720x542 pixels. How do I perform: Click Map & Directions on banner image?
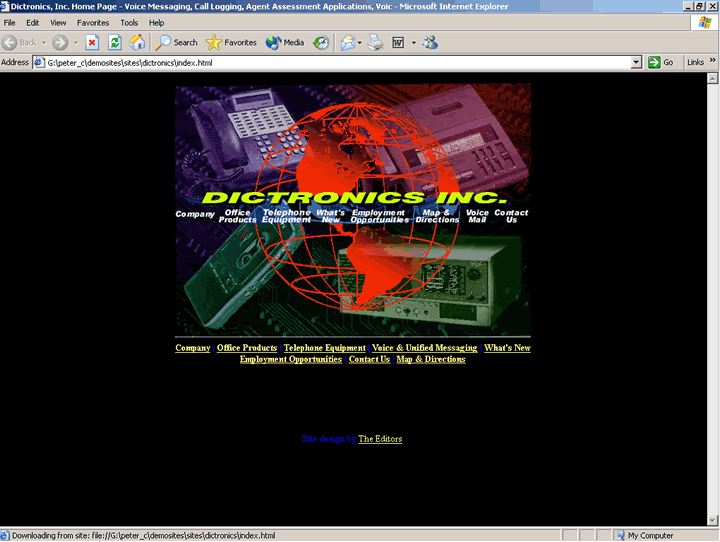pyautogui.click(x=437, y=216)
